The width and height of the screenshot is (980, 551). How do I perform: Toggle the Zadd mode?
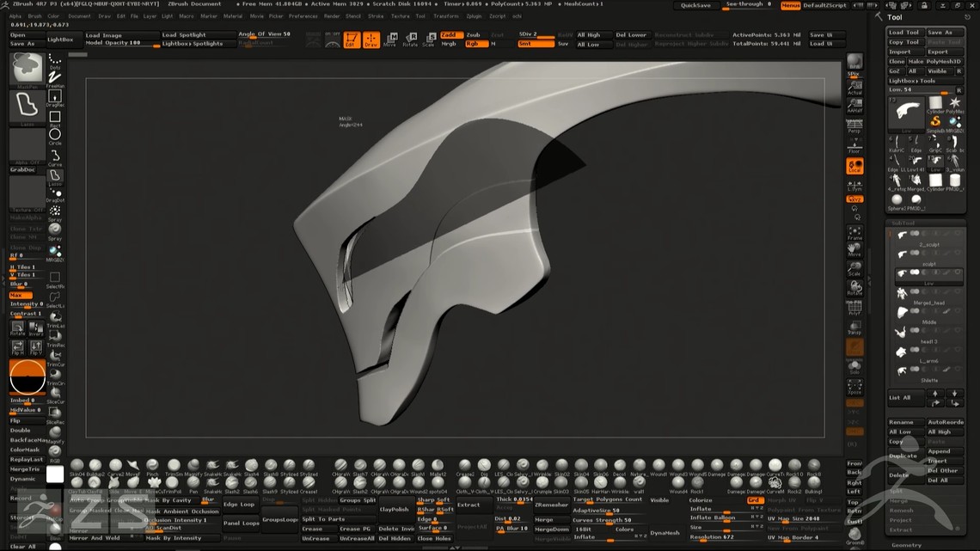click(x=451, y=35)
